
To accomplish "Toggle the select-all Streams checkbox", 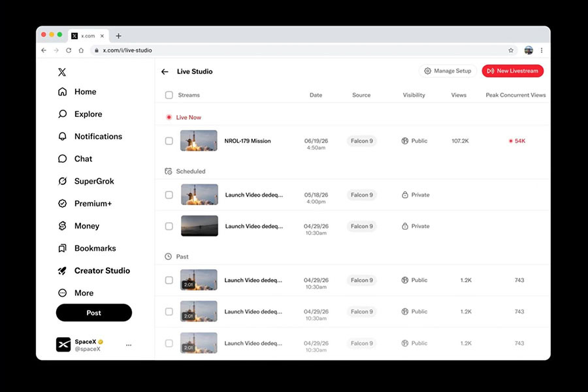I will (169, 95).
